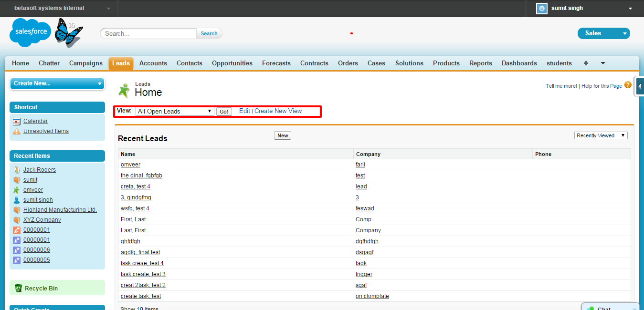This screenshot has width=644, height=310.
Task: Open the omveer lead in the table
Action: [130, 165]
